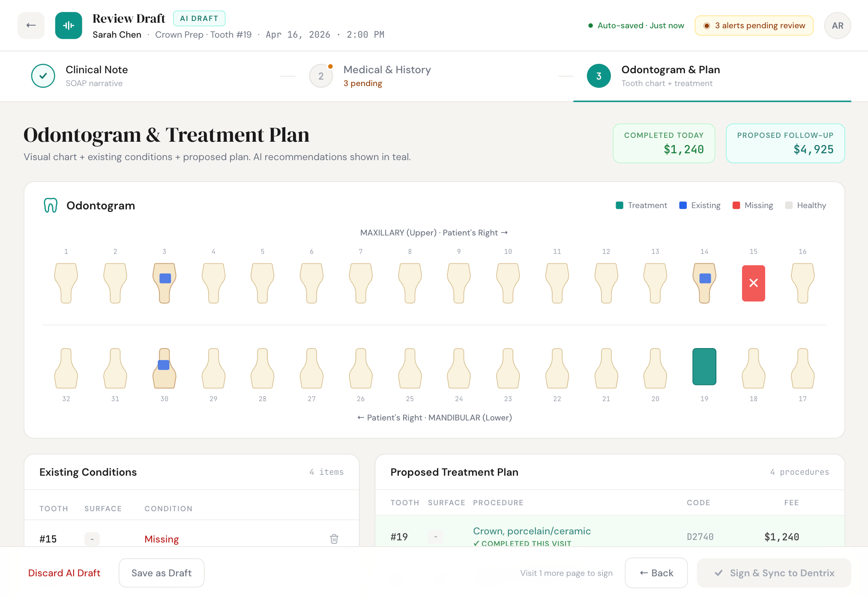Click the $1,240 fee for #19

tap(782, 537)
